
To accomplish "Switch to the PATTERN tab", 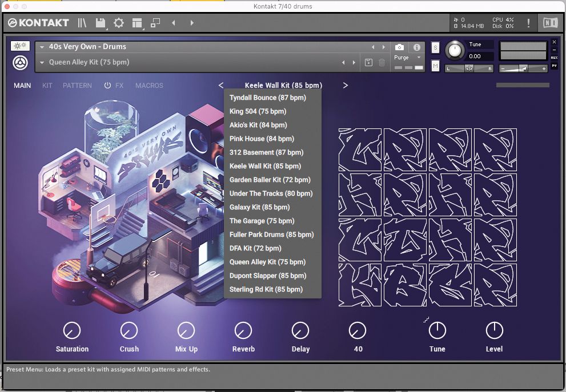I will [x=77, y=85].
